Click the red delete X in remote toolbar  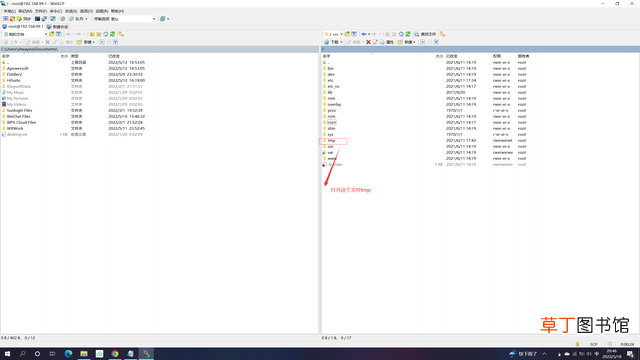368,42
